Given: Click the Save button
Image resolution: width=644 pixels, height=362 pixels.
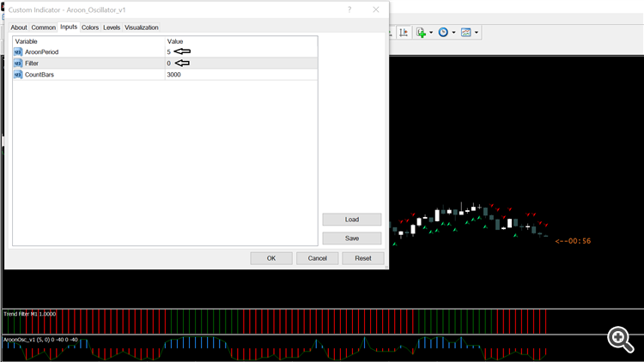Looking at the screenshot, I should 352,238.
